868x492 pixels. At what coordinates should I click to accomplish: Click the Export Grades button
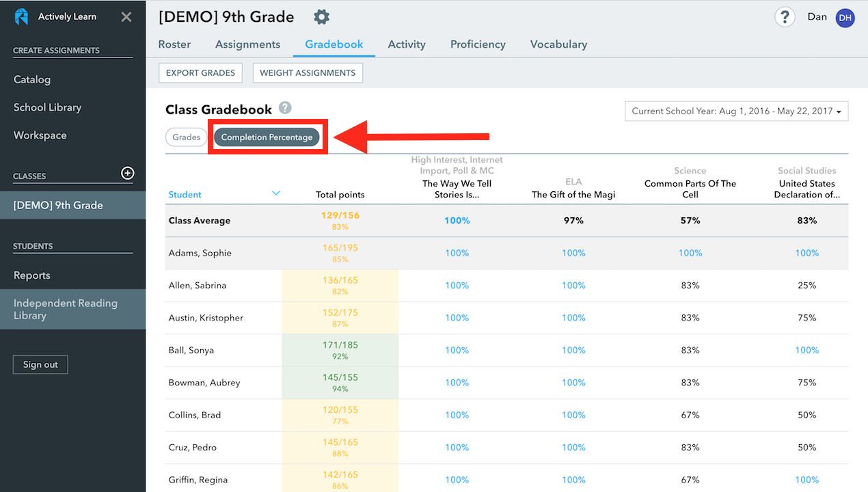point(200,73)
